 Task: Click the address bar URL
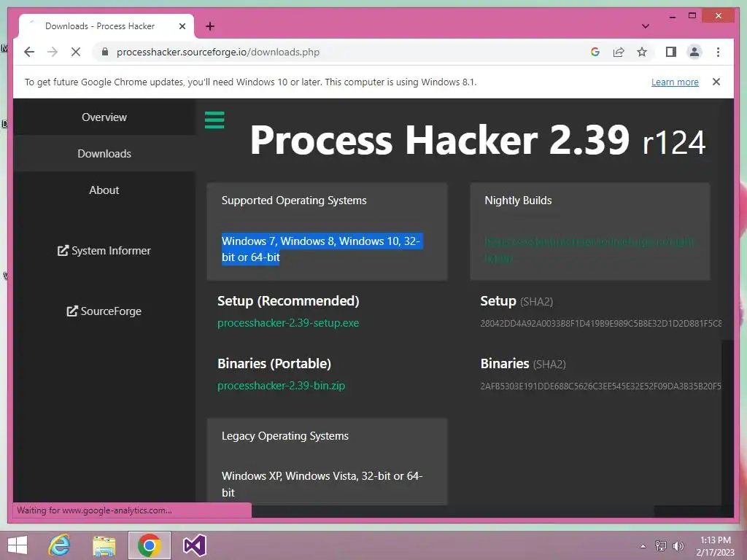pos(217,52)
